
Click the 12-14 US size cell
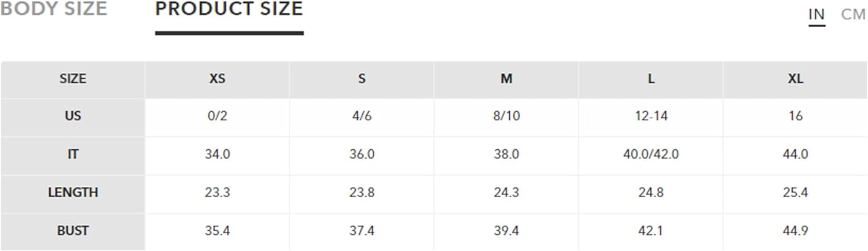click(x=651, y=116)
